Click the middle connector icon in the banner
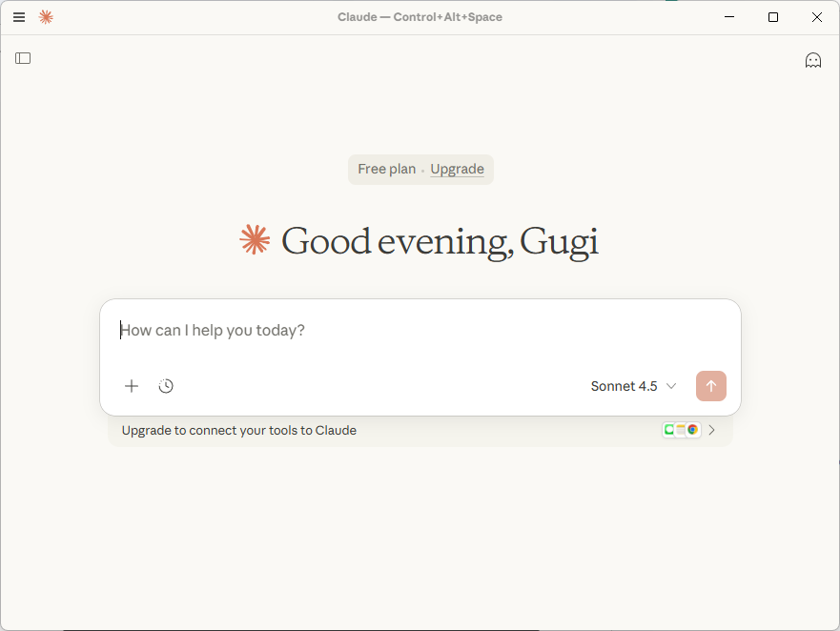The height and width of the screenshot is (631, 840). point(681,429)
